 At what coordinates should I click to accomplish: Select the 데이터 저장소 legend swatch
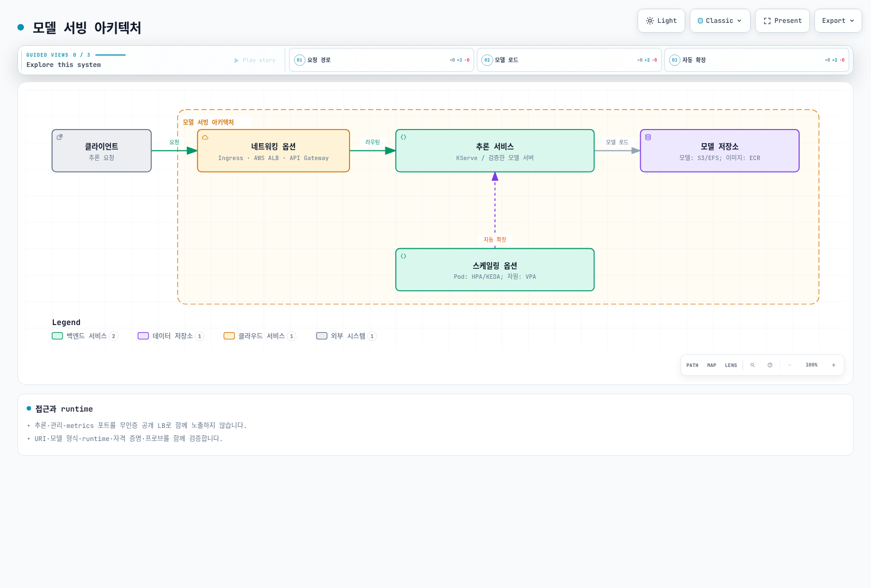143,336
